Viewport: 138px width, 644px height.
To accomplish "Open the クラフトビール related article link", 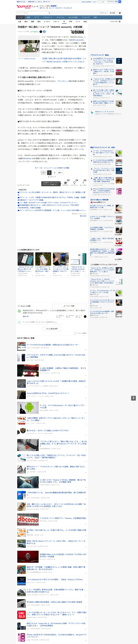I will (51, 194).
